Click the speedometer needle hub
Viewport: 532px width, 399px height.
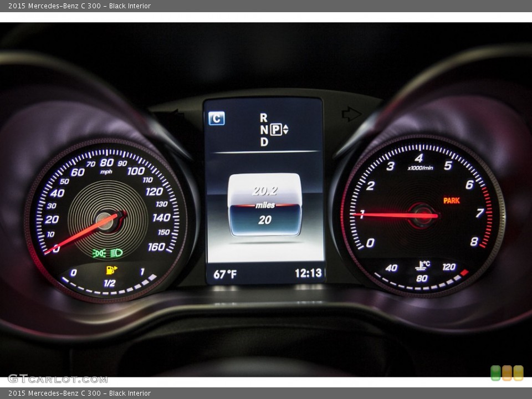pyautogui.click(x=107, y=221)
